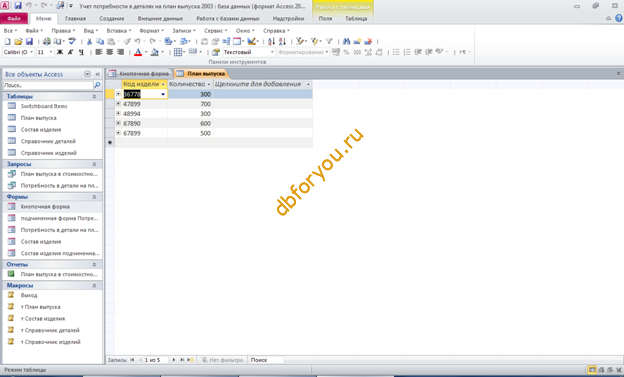Click the Save diskette icon in menu toolbar
Viewport: 624px width, 377px height.
[x=29, y=41]
